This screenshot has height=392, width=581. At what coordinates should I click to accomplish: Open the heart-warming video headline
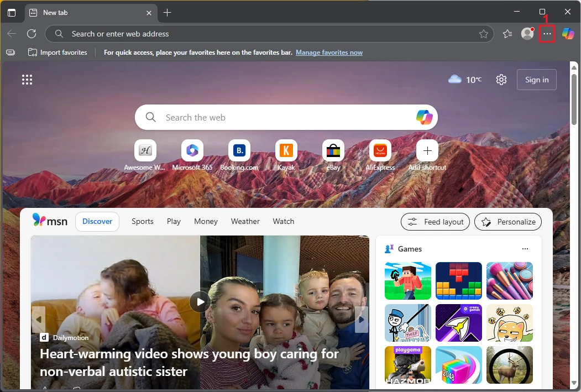tap(189, 362)
